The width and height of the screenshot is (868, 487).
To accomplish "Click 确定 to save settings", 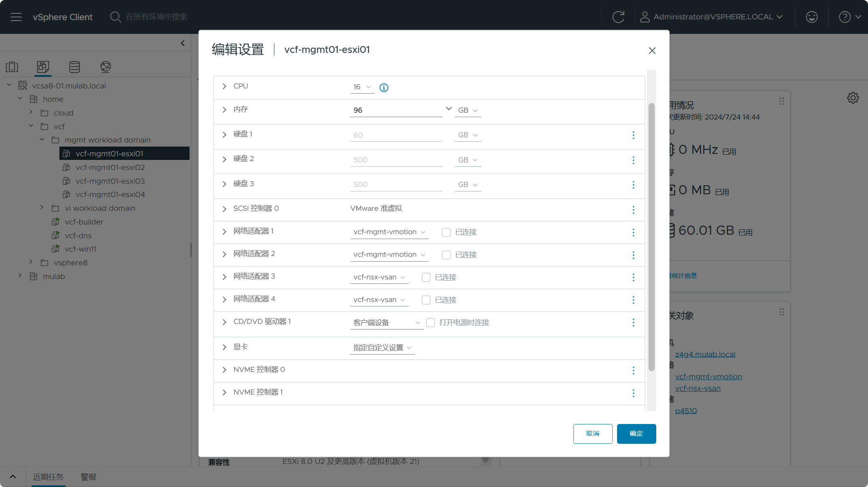I will (x=636, y=434).
